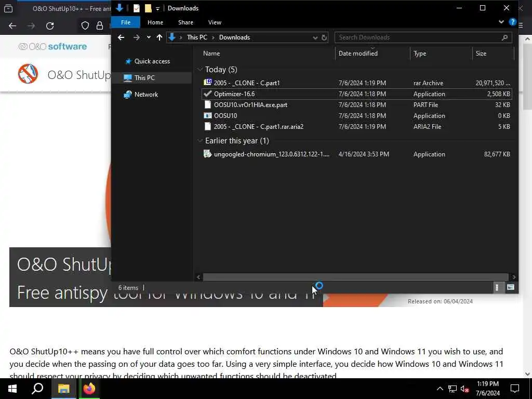The width and height of the screenshot is (532, 399).
Task: Select Network in navigation pane
Action: (x=146, y=95)
